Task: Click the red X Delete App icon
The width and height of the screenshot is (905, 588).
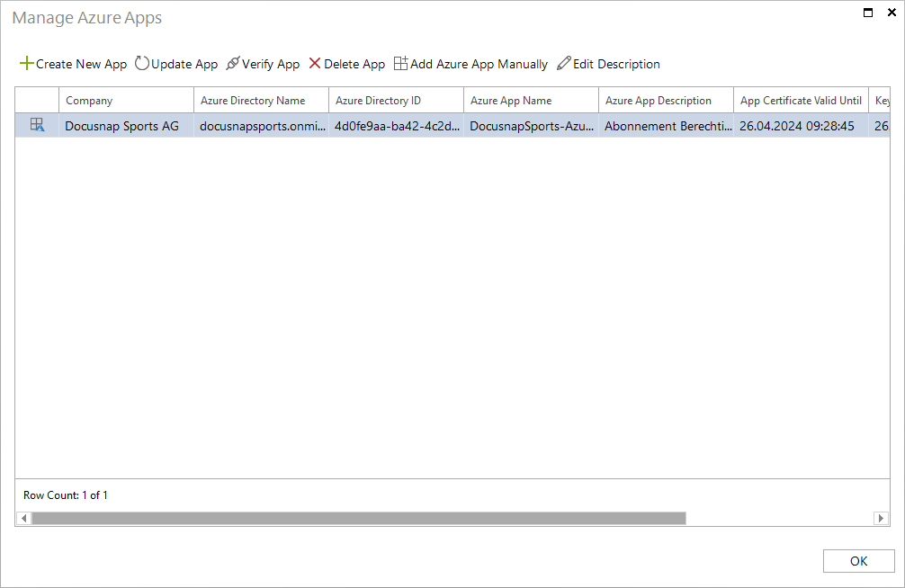Action: [315, 63]
